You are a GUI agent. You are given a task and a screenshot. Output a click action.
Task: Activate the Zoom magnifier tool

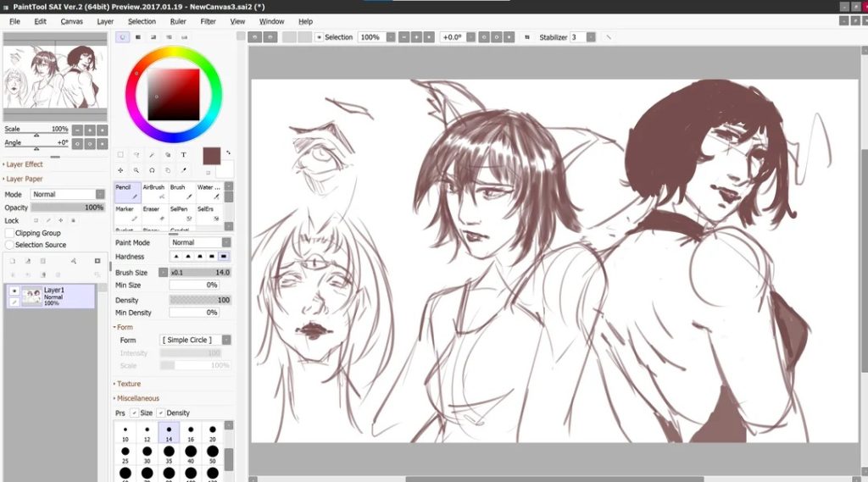136,170
